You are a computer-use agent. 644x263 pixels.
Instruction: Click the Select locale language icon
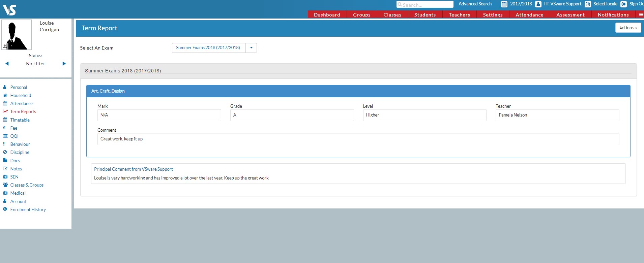point(588,4)
